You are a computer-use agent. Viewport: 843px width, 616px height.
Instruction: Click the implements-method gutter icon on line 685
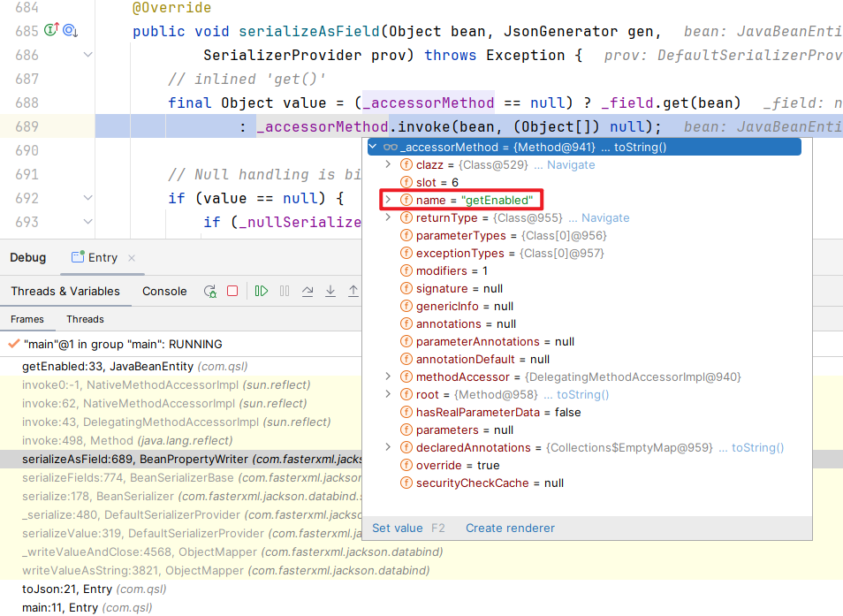(51, 32)
